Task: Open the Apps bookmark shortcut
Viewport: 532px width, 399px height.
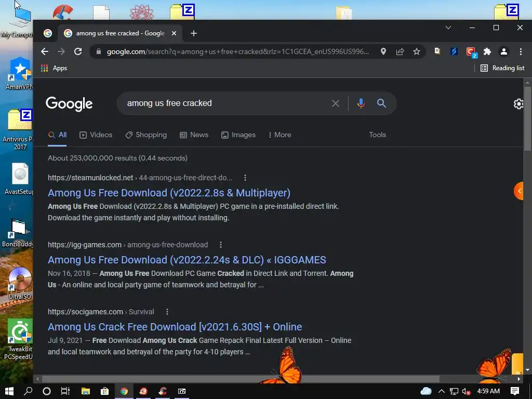Action: pos(54,68)
